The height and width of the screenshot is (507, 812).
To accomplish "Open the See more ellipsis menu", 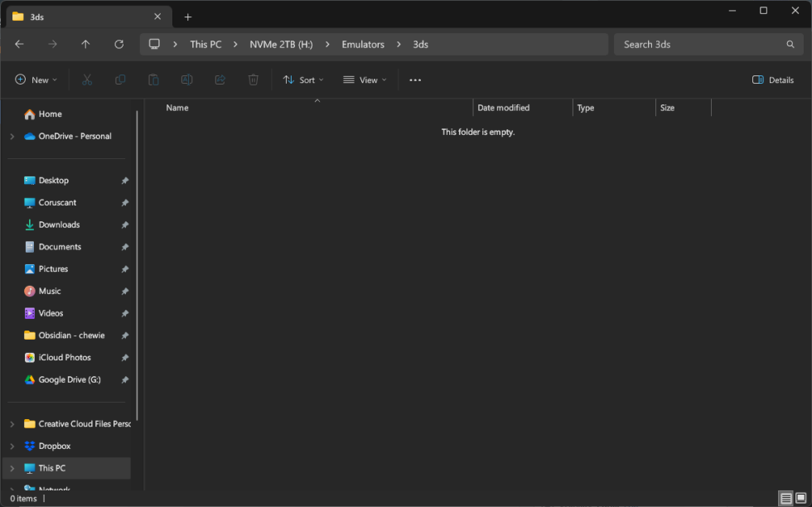I will coord(415,80).
